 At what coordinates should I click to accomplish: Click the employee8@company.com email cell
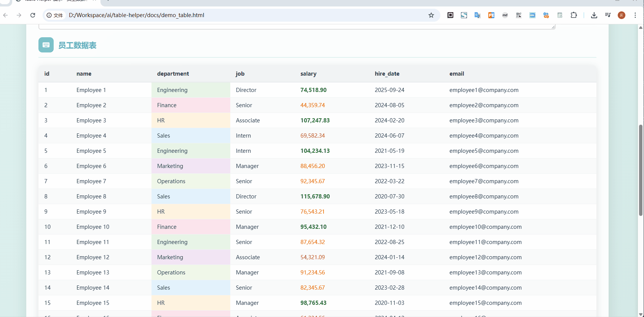coord(484,197)
